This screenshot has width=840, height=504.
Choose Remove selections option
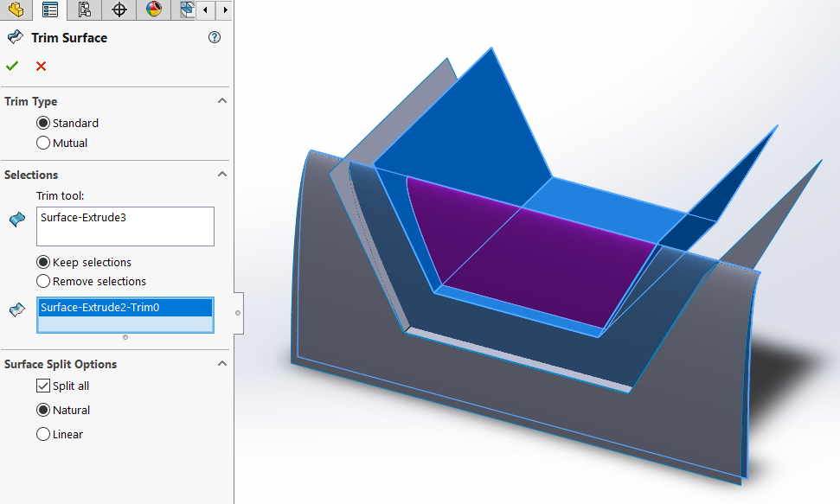click(x=43, y=281)
